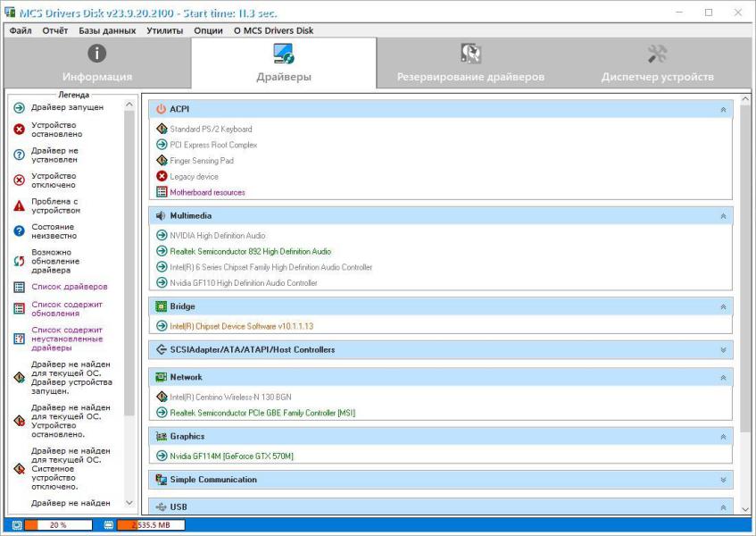
Task: Click the Simple Communication icon
Action: [x=161, y=480]
